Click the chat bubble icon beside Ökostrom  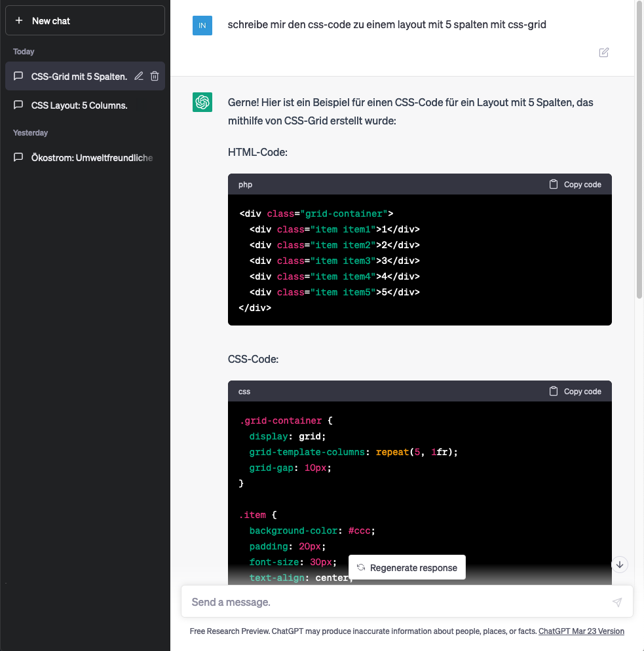pyautogui.click(x=18, y=157)
